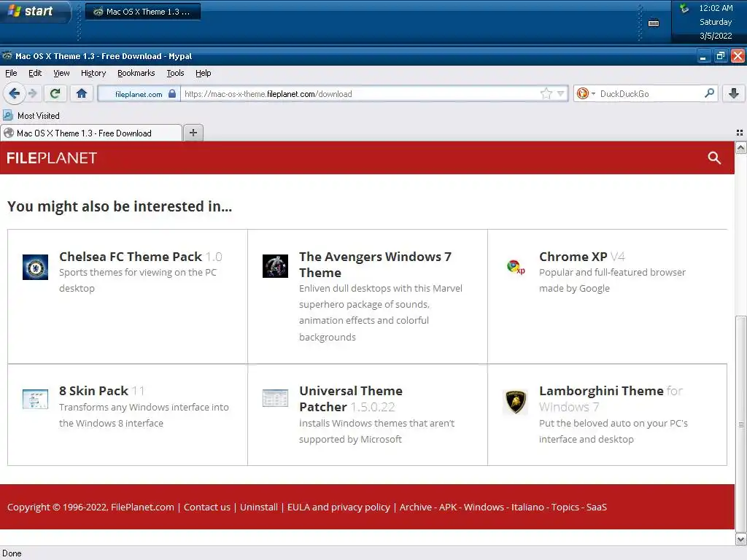Click the Universal Theme Patcher thumbnail
The width and height of the screenshot is (747, 560).
click(x=275, y=398)
